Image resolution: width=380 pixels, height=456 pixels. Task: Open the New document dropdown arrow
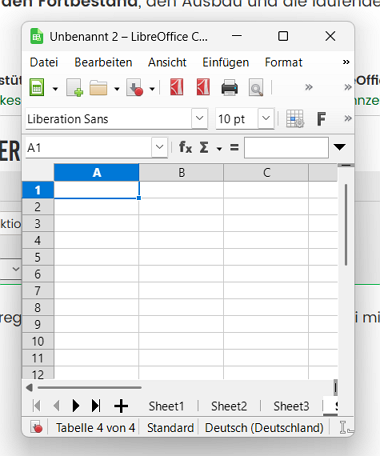pos(55,89)
